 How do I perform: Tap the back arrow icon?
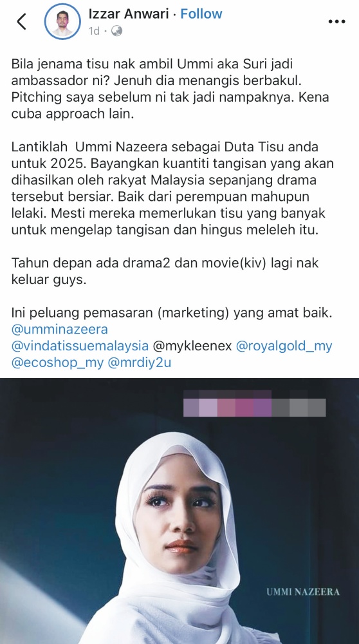click(21, 21)
